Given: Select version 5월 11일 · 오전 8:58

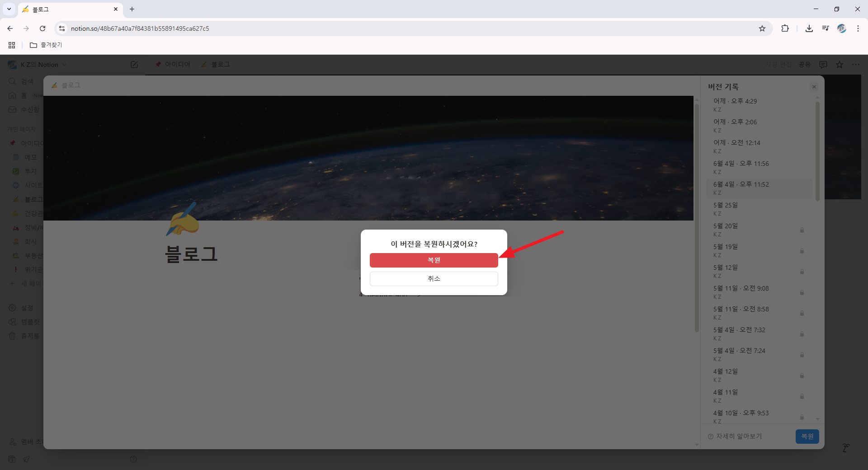Looking at the screenshot, I should click(759, 313).
